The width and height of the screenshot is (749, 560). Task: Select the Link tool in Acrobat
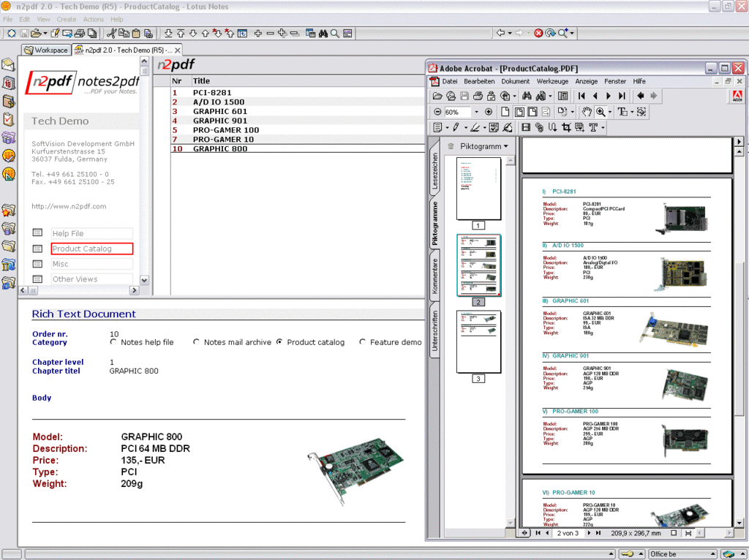pyautogui.click(x=539, y=127)
